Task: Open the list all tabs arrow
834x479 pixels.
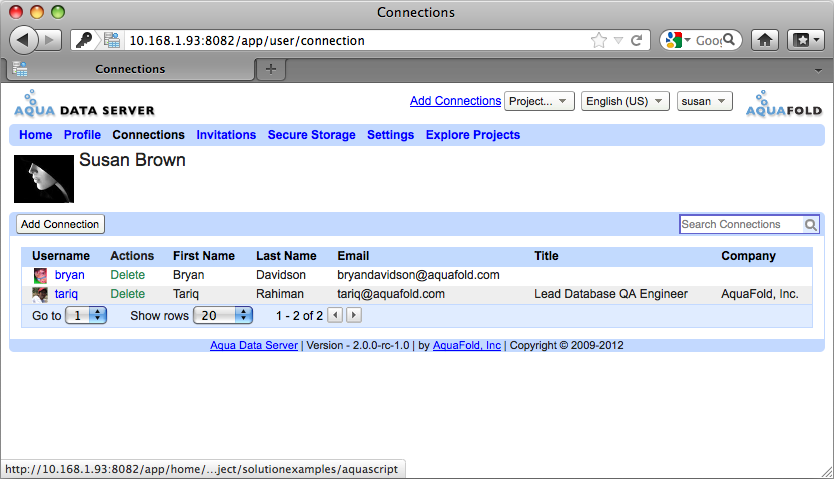Action: [818, 70]
